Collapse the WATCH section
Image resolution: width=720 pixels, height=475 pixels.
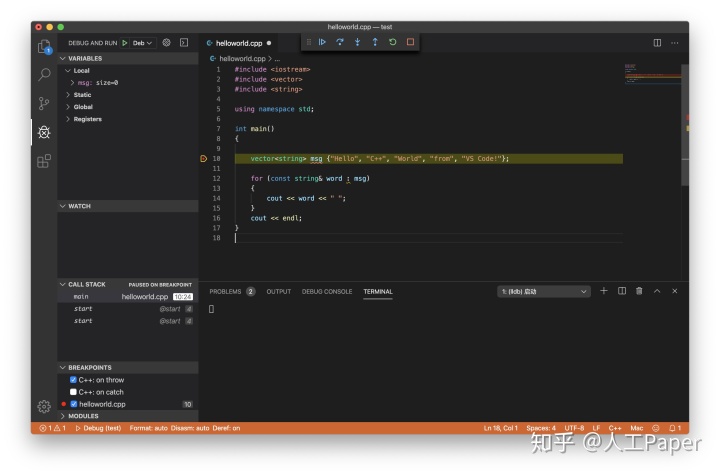click(128, 206)
